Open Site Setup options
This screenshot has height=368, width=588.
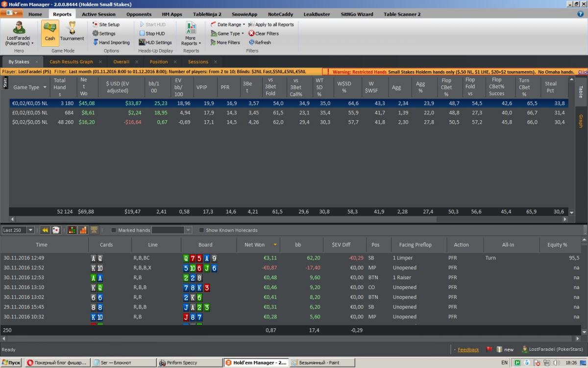coord(106,25)
